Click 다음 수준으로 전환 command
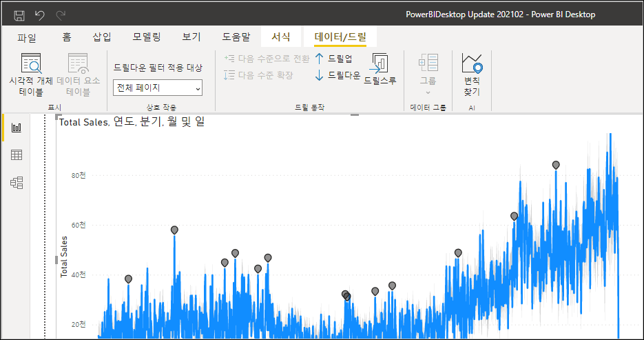 267,59
